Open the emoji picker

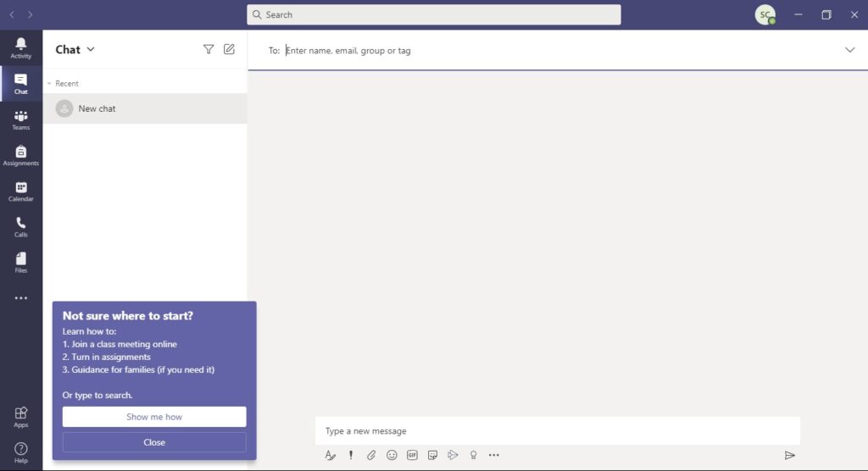pyautogui.click(x=392, y=455)
